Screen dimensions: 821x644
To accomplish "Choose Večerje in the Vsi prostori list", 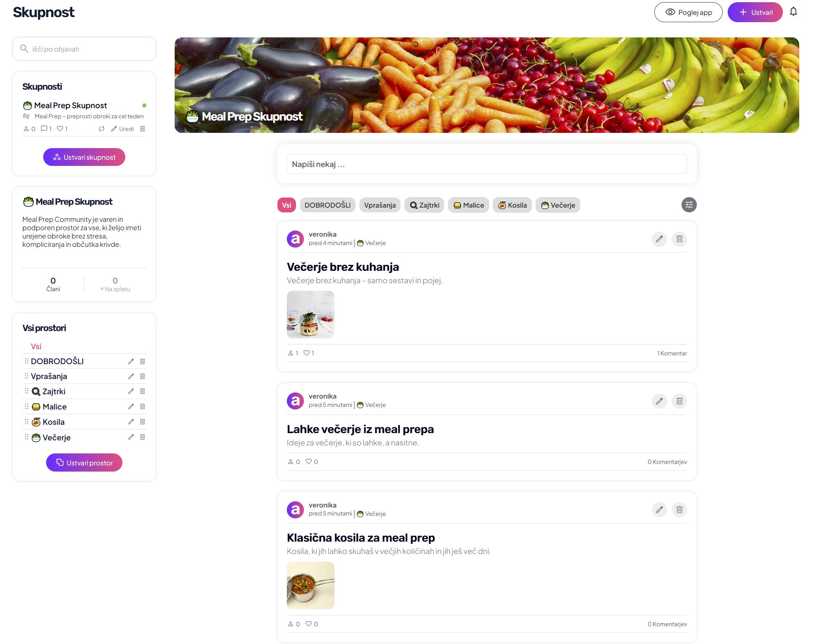I will (51, 437).
